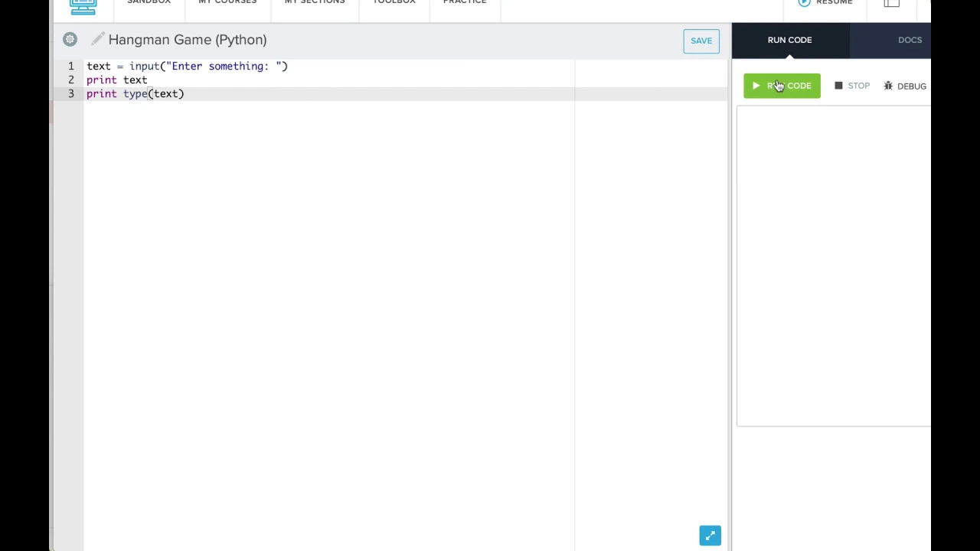The width and height of the screenshot is (980, 551).
Task: Click the debug bug icon
Action: point(888,86)
